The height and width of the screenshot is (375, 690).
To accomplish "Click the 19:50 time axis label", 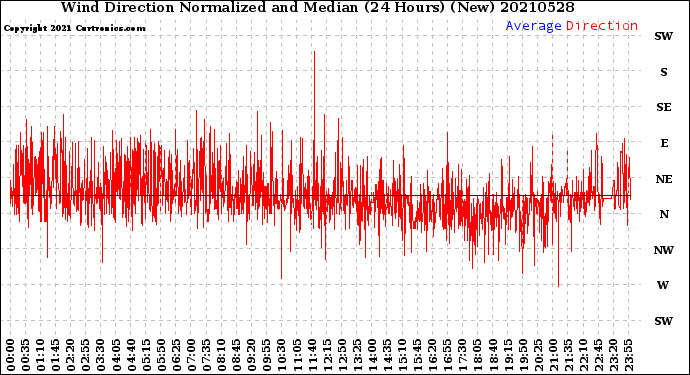I will tap(523, 355).
